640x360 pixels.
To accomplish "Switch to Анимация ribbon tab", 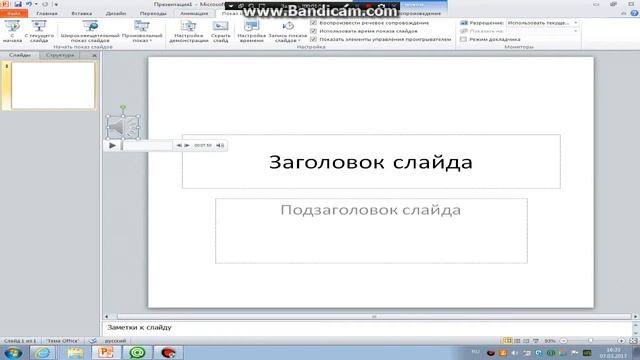I will click(194, 13).
